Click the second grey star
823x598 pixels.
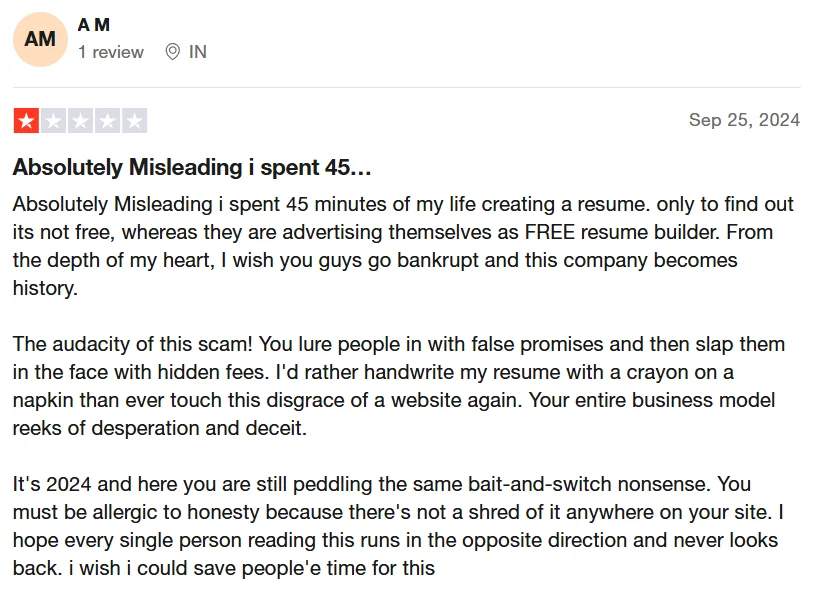click(54, 121)
